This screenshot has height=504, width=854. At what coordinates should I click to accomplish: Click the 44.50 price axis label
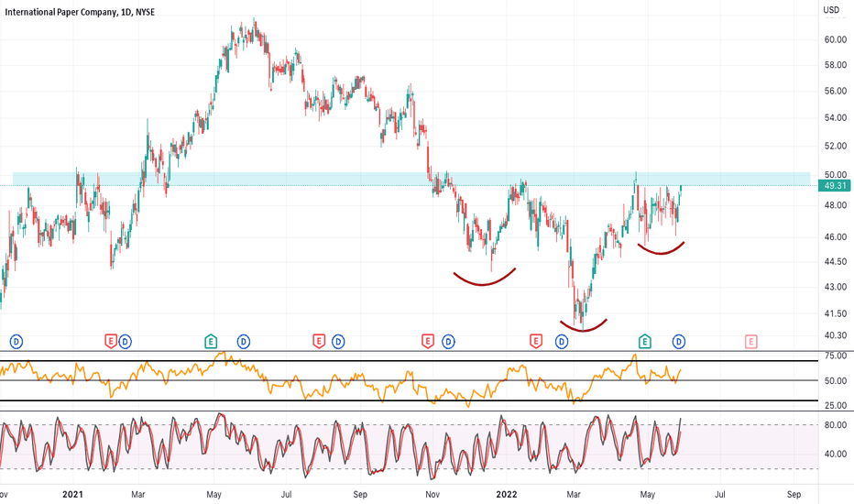click(x=836, y=262)
